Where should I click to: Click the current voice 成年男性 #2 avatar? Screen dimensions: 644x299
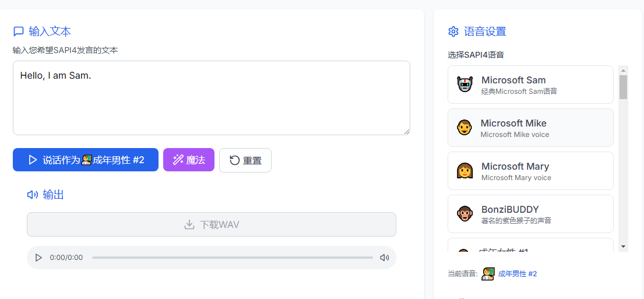click(x=488, y=273)
